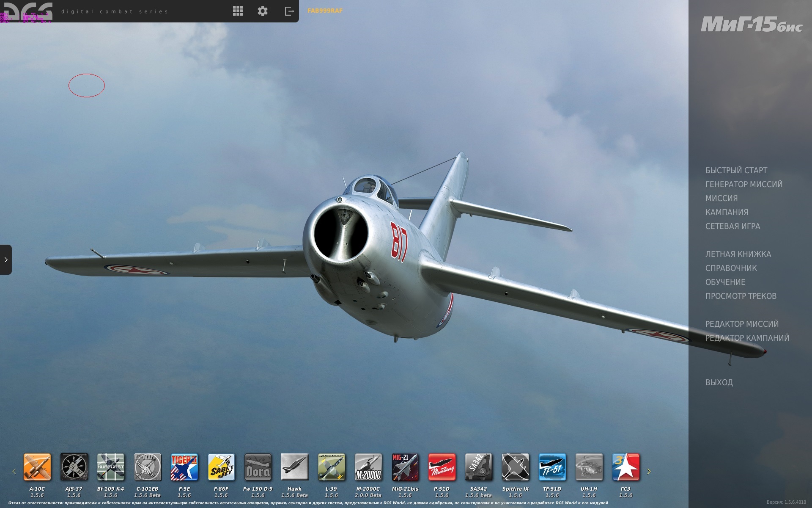Click the logout exit icon
812x508 pixels.
289,11
